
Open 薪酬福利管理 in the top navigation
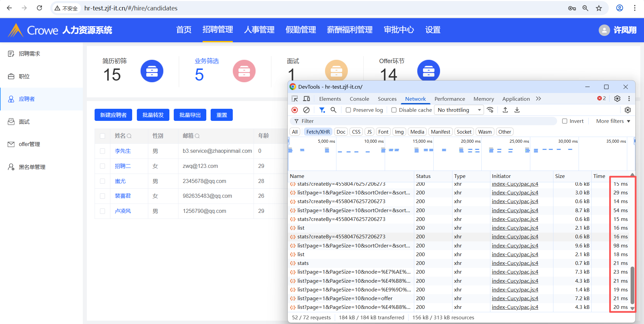click(350, 30)
